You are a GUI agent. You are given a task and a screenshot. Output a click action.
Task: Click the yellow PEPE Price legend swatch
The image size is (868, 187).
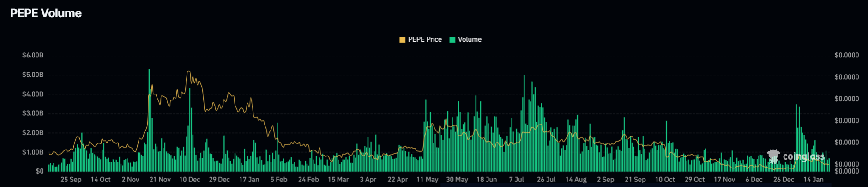click(403, 39)
